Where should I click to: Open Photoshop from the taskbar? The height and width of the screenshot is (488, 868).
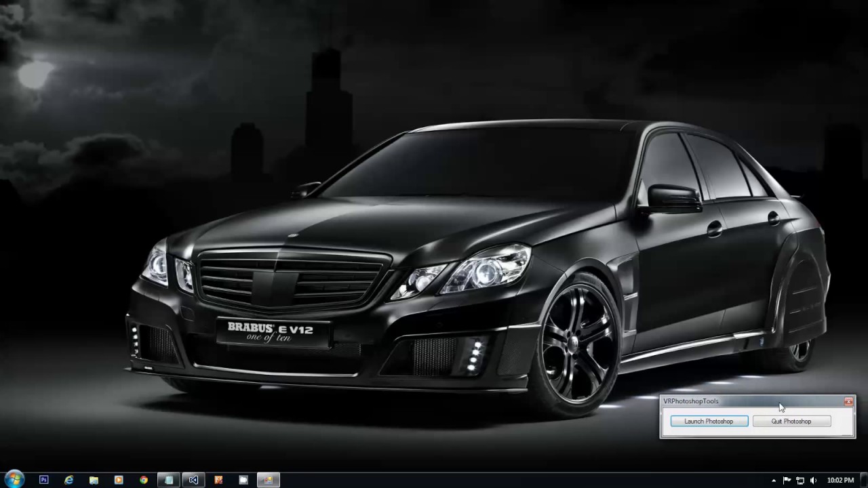pos(44,480)
